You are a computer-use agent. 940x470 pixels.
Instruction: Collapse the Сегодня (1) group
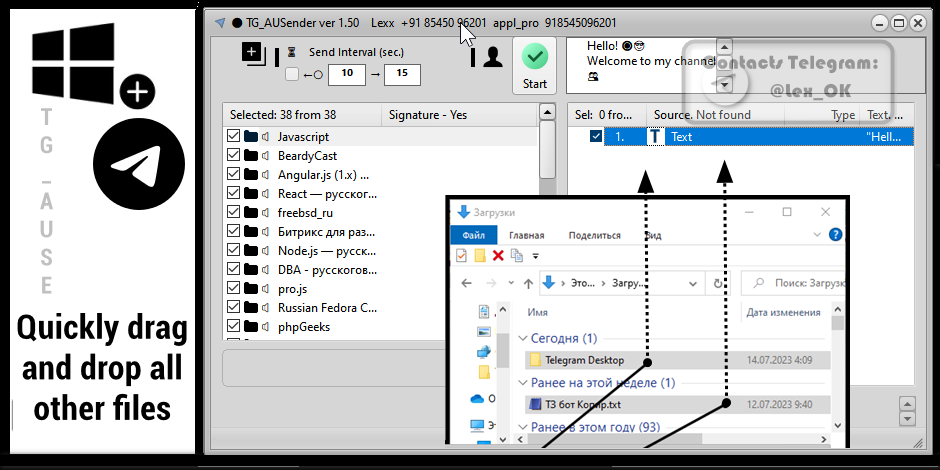[523, 339]
